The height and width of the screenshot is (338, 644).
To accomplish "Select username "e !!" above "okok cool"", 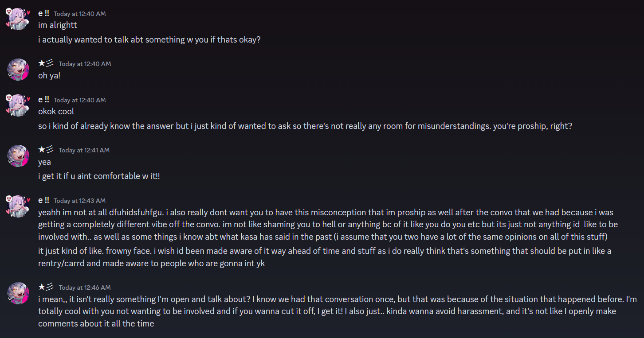I will pyautogui.click(x=43, y=100).
